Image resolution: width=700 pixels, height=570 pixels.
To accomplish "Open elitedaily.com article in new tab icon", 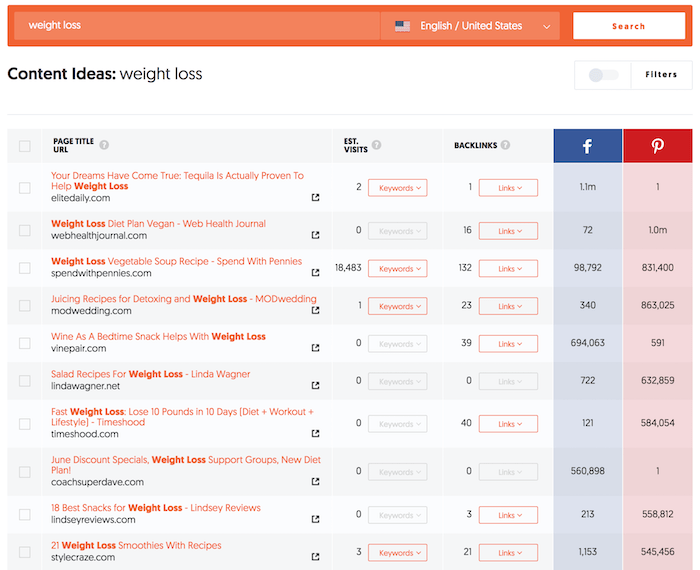I will (x=315, y=197).
